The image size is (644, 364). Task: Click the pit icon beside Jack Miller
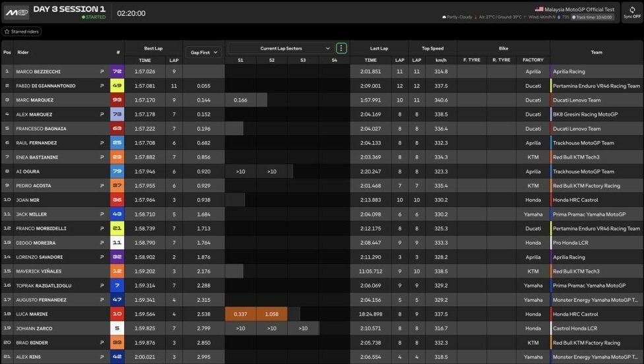[102, 214]
